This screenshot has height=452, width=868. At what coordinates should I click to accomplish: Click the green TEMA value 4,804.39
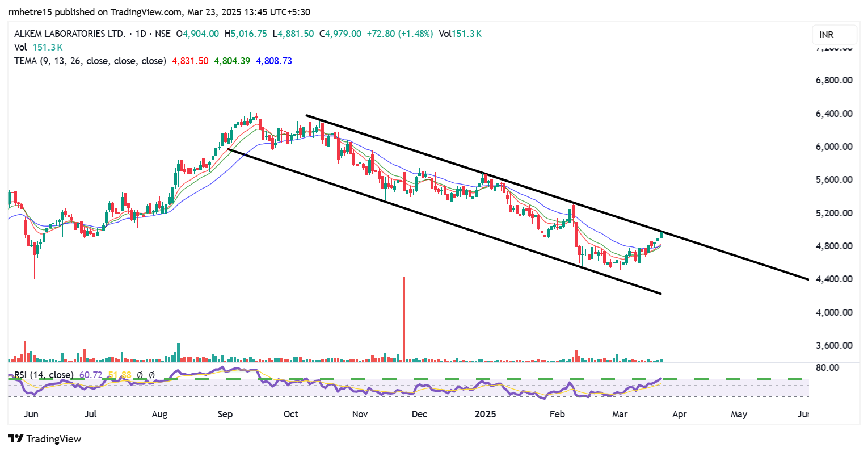pos(232,61)
